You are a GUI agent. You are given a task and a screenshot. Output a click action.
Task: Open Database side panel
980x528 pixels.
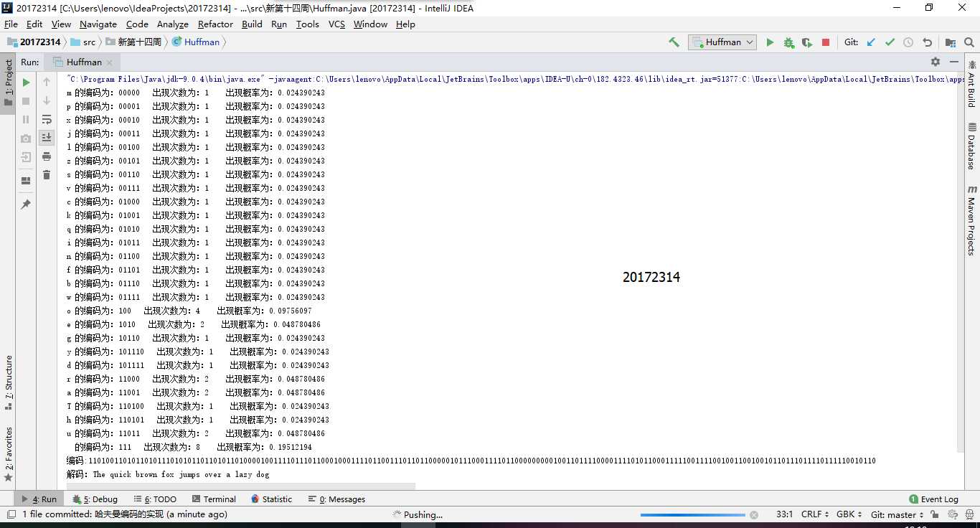click(x=971, y=146)
